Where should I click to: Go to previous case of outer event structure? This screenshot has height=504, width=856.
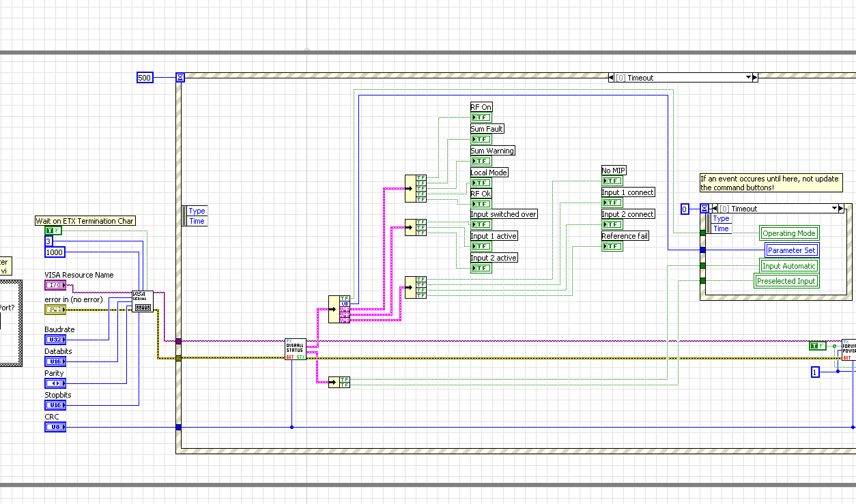[x=611, y=78]
